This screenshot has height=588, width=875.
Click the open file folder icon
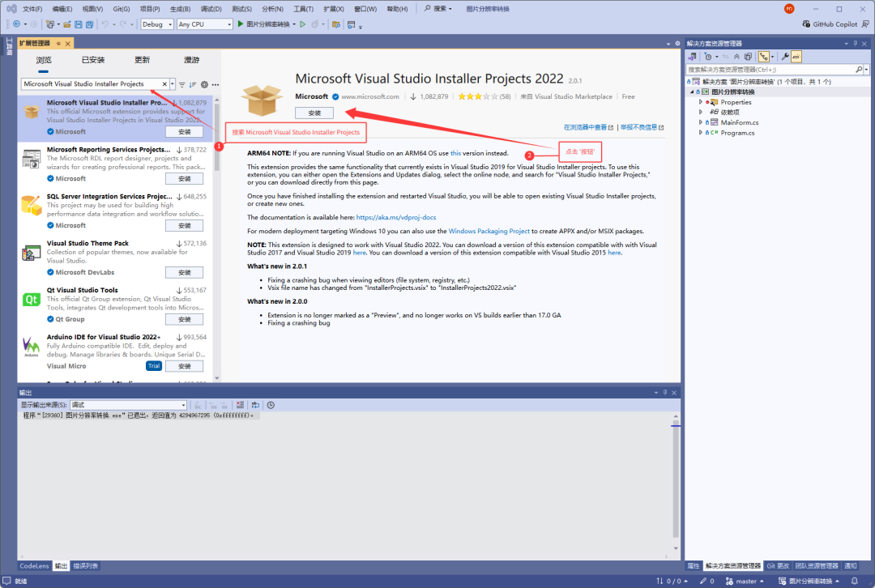[67, 24]
